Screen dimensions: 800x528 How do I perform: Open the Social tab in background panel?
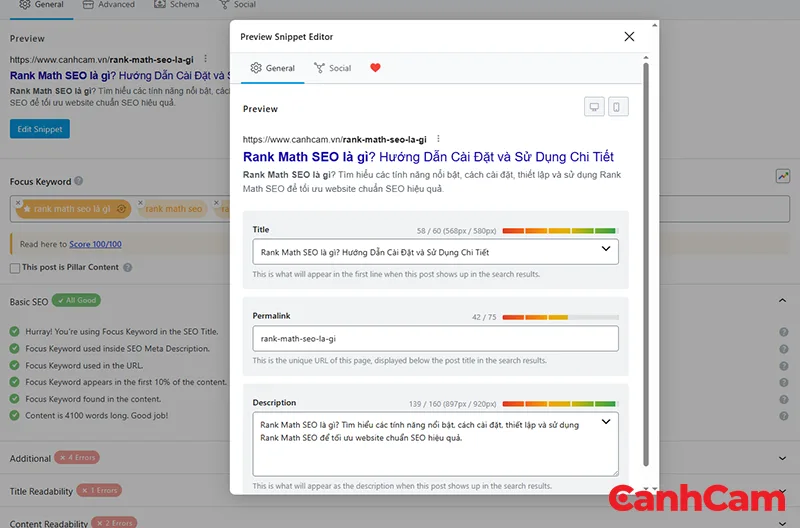pyautogui.click(x=237, y=5)
